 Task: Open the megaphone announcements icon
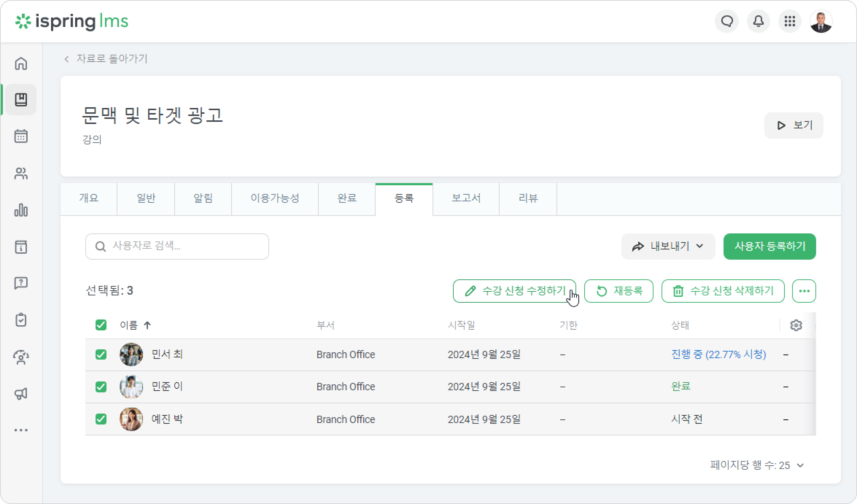(21, 393)
